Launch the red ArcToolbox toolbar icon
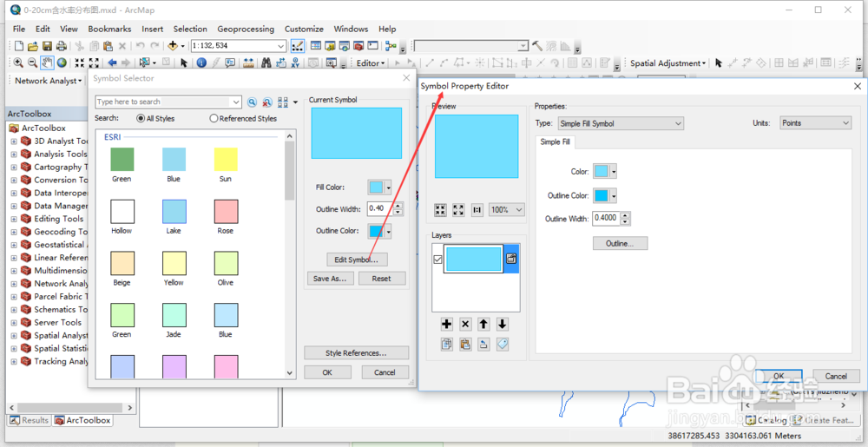 [x=358, y=46]
